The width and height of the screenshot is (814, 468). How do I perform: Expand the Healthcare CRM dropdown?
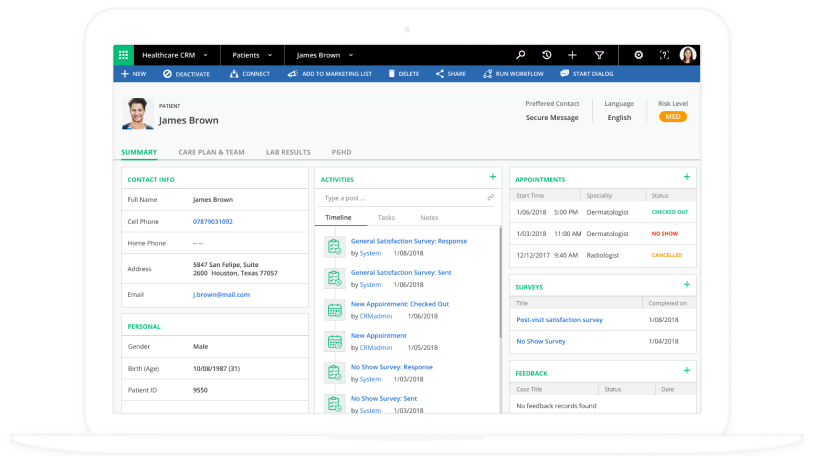pos(206,55)
